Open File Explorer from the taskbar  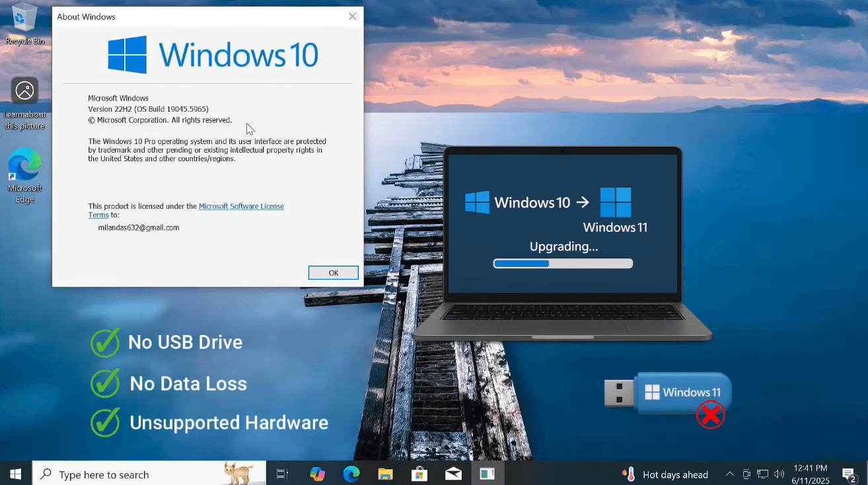pyautogui.click(x=385, y=474)
